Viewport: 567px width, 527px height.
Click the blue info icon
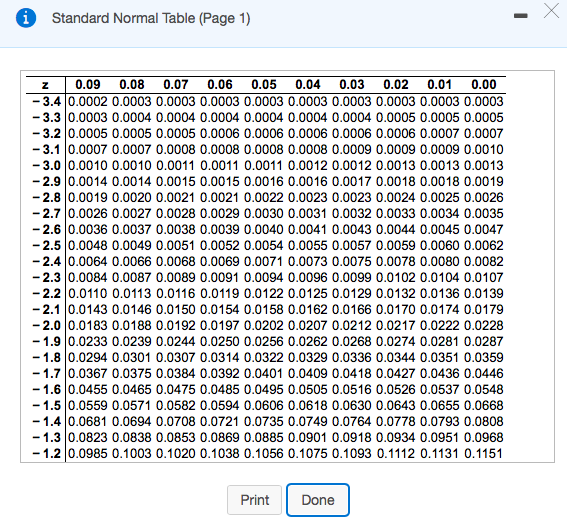click(x=26, y=18)
